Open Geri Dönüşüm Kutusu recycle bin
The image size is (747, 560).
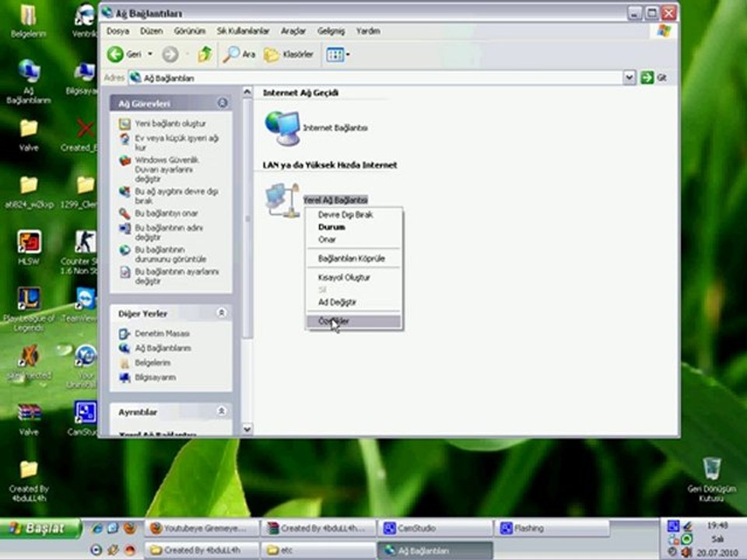pyautogui.click(x=712, y=478)
